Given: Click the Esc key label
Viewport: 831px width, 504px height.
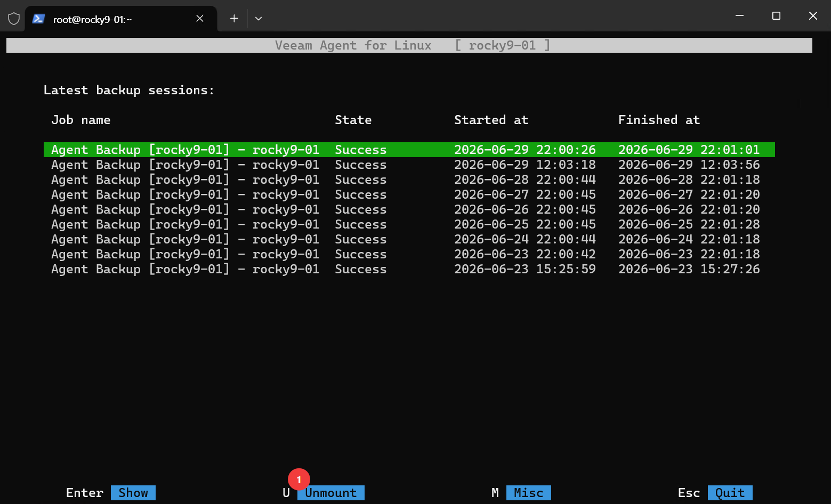Looking at the screenshot, I should pos(689,493).
